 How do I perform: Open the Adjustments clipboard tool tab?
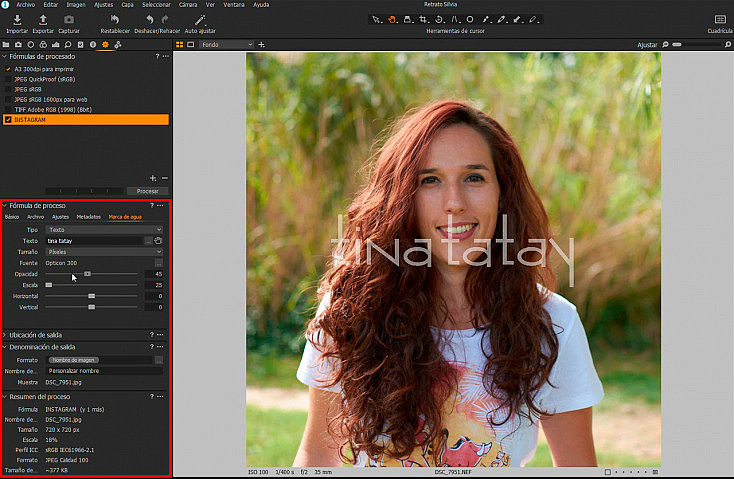(x=81, y=44)
